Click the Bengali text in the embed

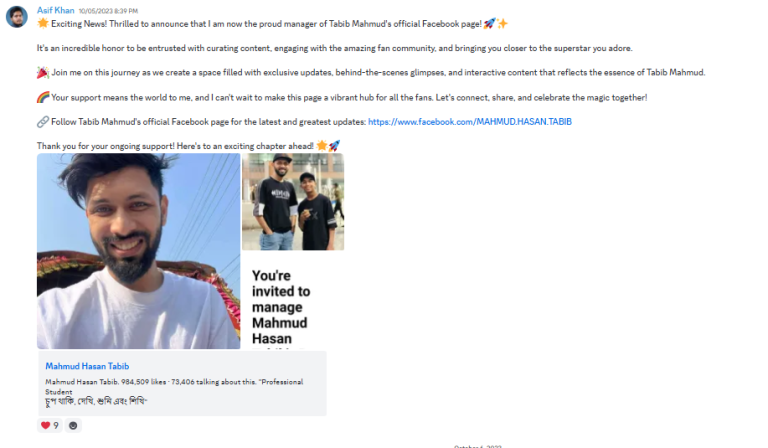(96, 401)
